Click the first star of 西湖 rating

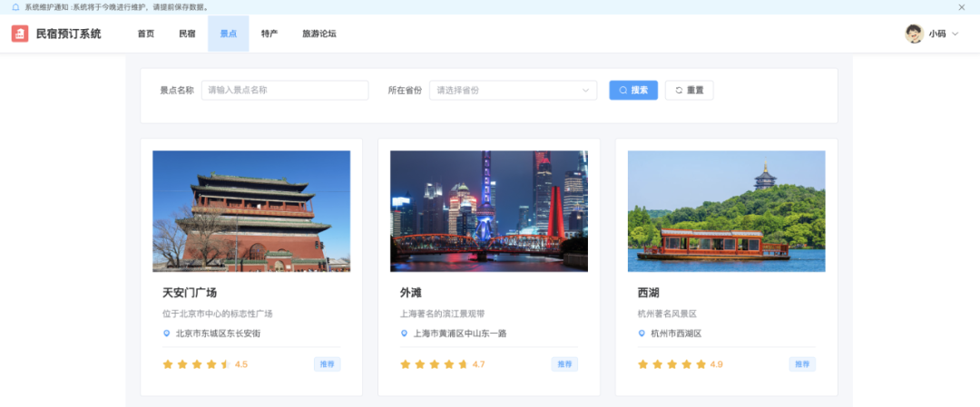[x=642, y=363]
